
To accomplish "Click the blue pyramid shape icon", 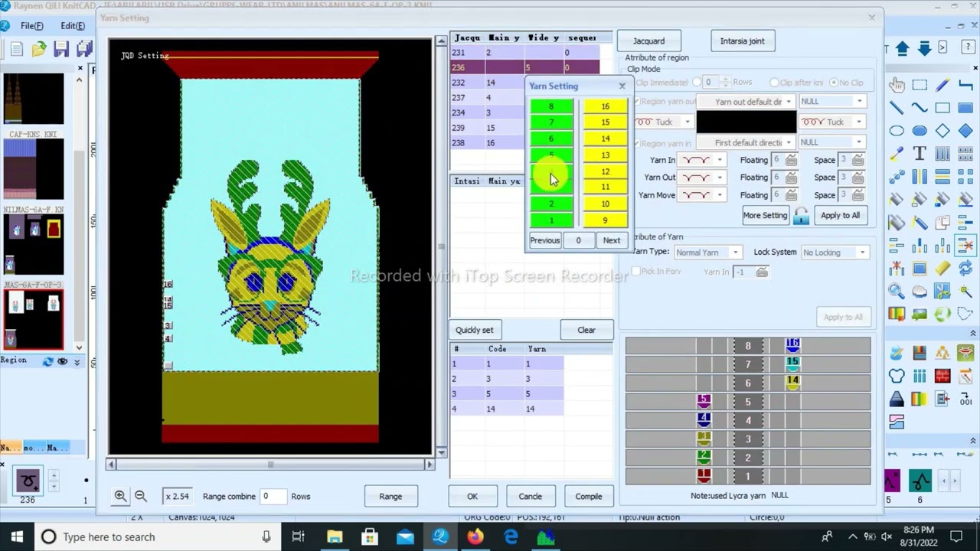I will click(x=897, y=399).
